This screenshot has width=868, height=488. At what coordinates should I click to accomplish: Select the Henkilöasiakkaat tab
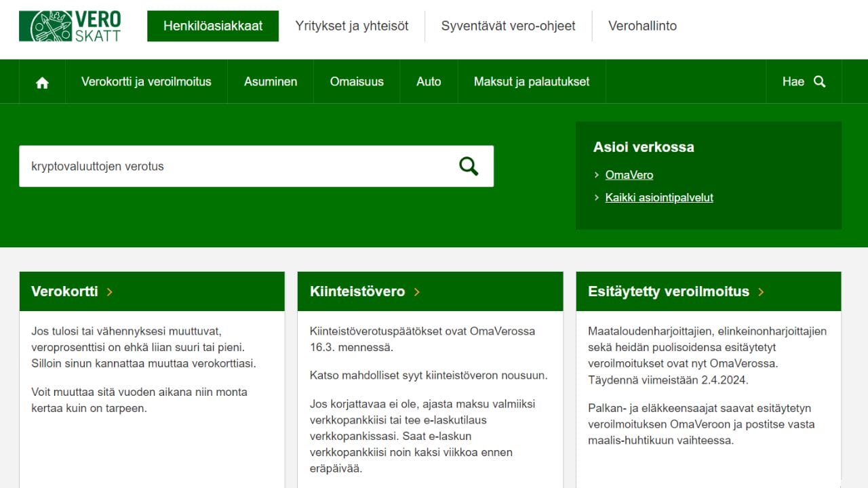(213, 26)
